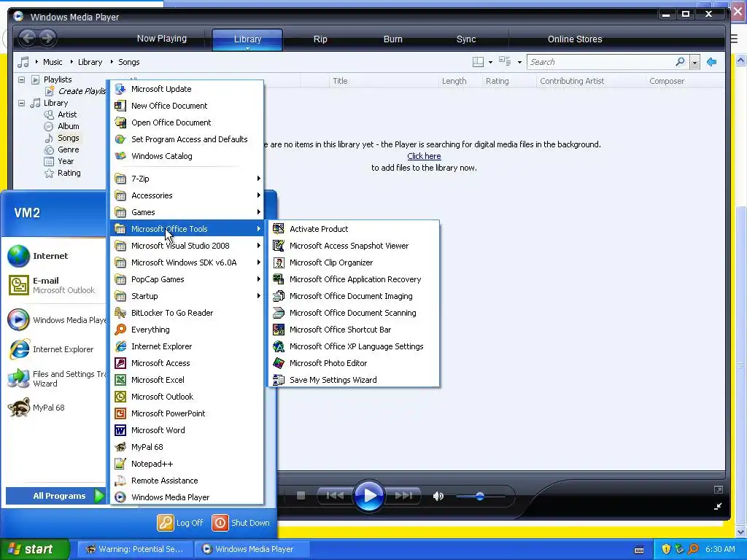Open MyPal 68 in programs list

187,447
